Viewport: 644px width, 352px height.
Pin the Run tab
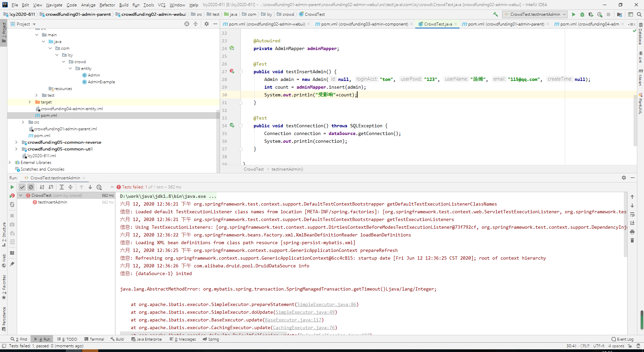coord(12,264)
